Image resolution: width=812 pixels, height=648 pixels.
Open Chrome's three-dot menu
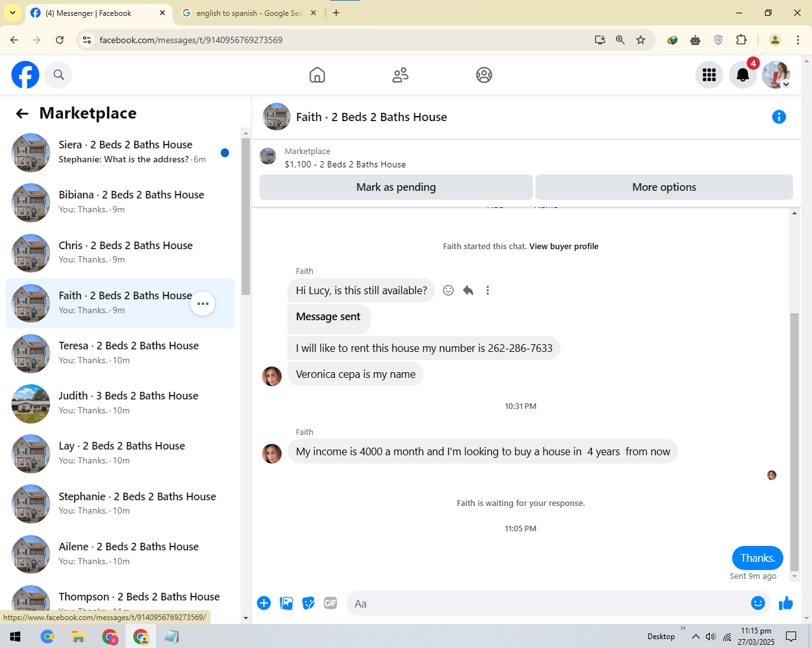pyautogui.click(x=798, y=40)
